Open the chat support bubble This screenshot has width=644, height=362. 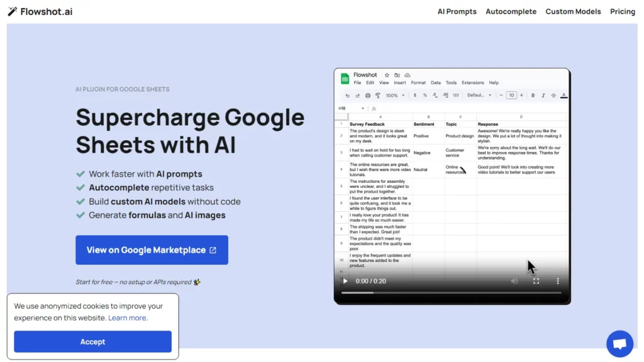(x=619, y=344)
